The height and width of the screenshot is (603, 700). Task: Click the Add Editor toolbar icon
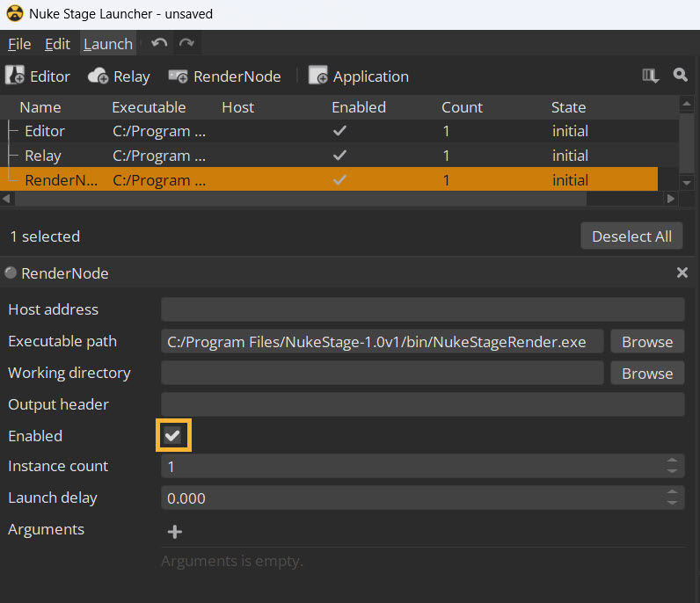16,76
